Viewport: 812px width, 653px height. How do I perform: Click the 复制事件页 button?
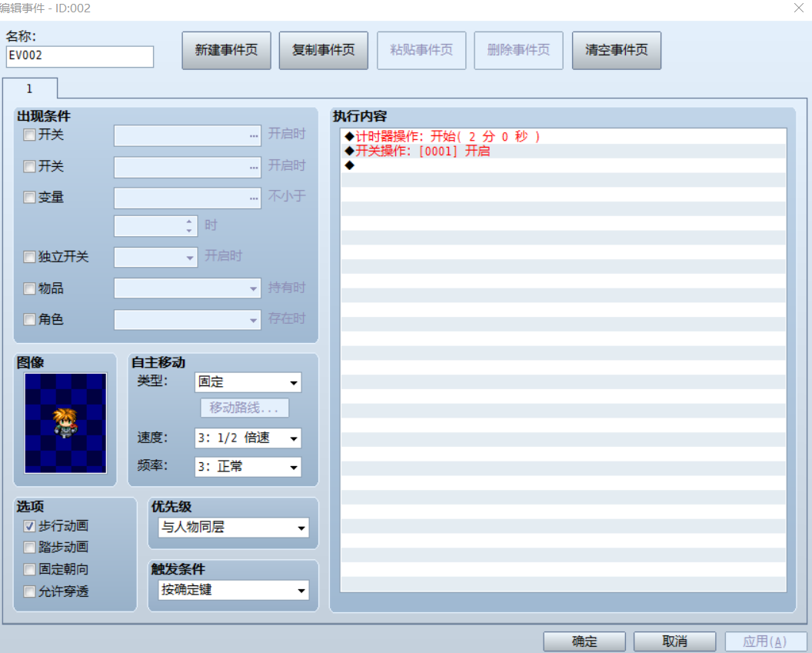(x=324, y=50)
